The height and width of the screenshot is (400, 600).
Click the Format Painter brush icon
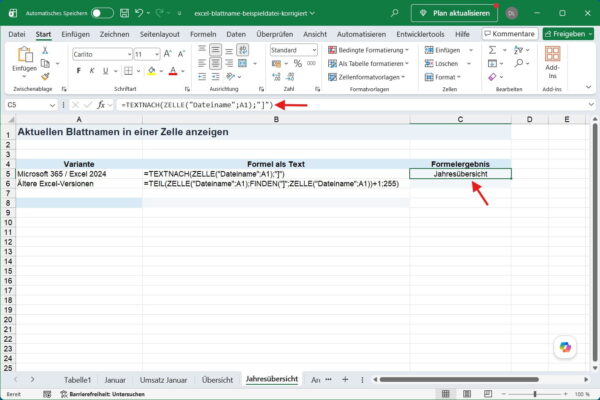(x=45, y=77)
